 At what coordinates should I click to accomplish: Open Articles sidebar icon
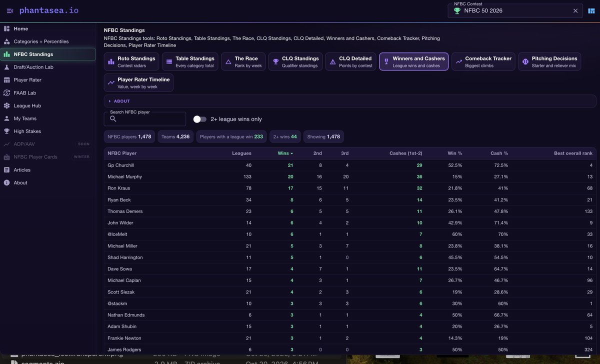click(x=6, y=170)
